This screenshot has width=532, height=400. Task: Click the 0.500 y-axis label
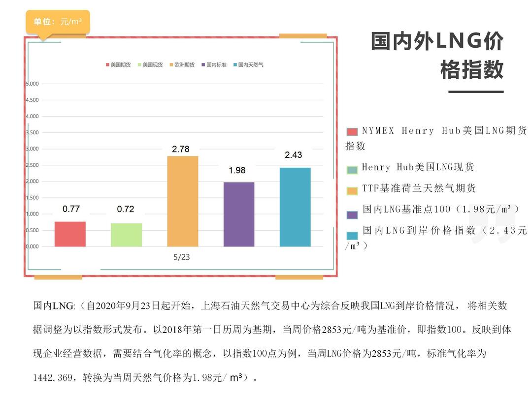(x=33, y=230)
